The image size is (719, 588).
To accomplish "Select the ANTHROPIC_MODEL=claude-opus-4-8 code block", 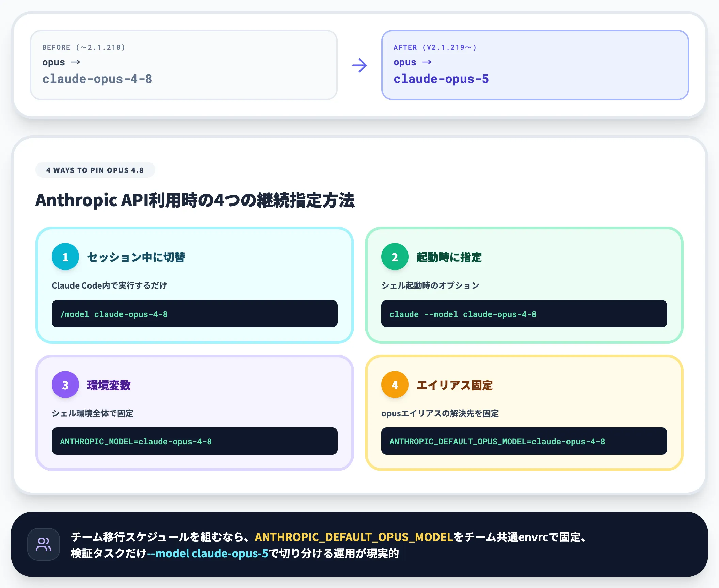I will 195,441.
